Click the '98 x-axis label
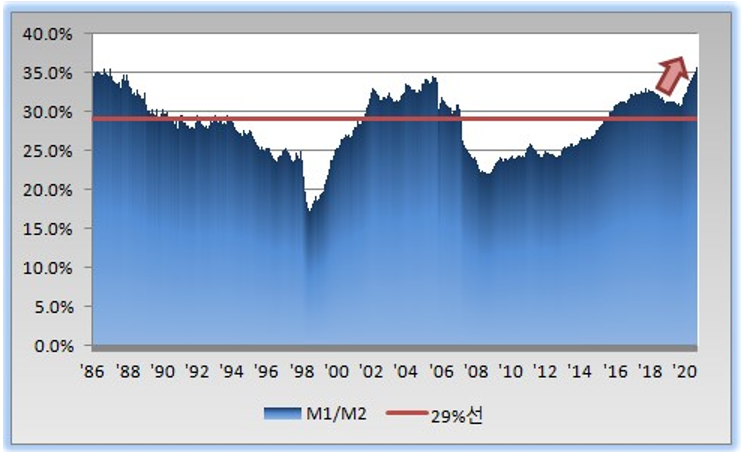Image resolution: width=741 pixels, height=452 pixels. tap(302, 372)
